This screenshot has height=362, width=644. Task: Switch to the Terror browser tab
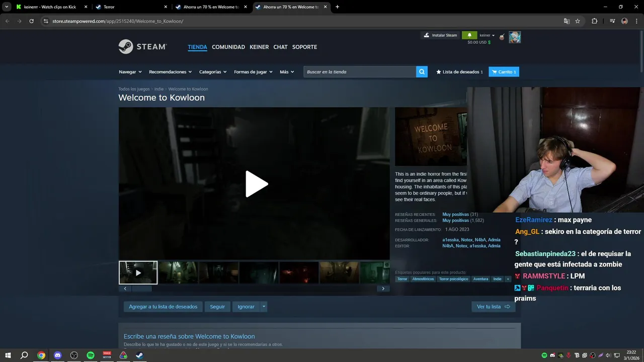tap(132, 7)
